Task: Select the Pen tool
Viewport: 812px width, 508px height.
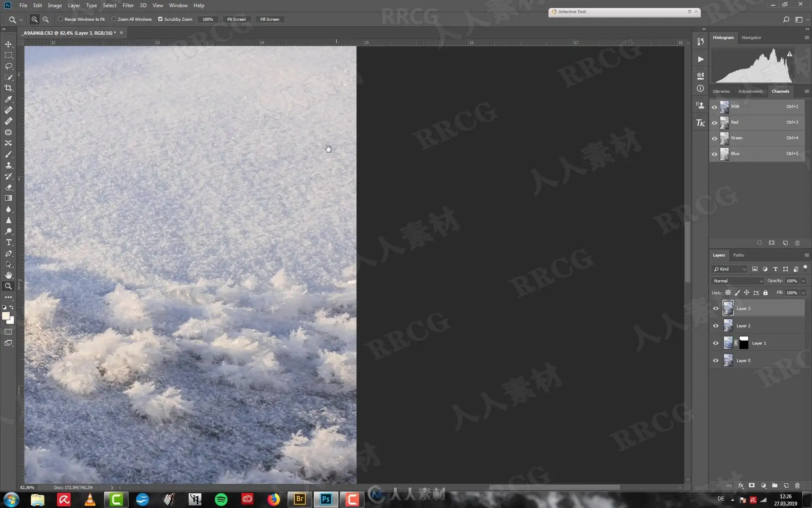Action: pyautogui.click(x=8, y=253)
